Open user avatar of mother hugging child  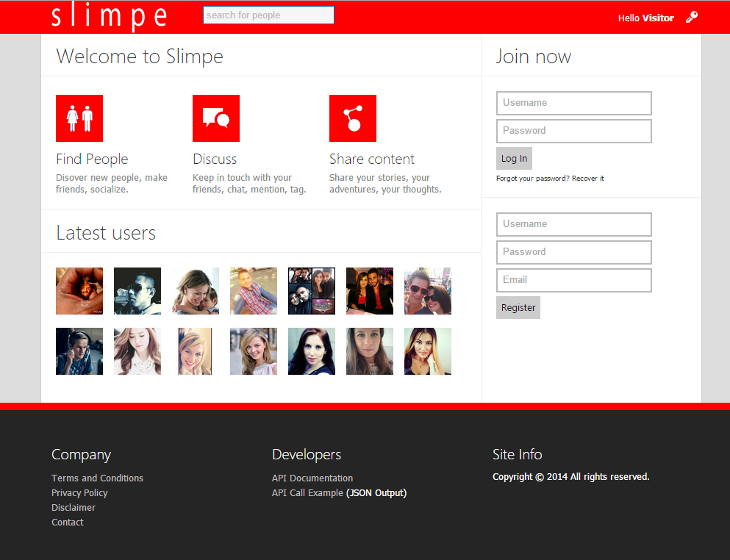coord(196,291)
